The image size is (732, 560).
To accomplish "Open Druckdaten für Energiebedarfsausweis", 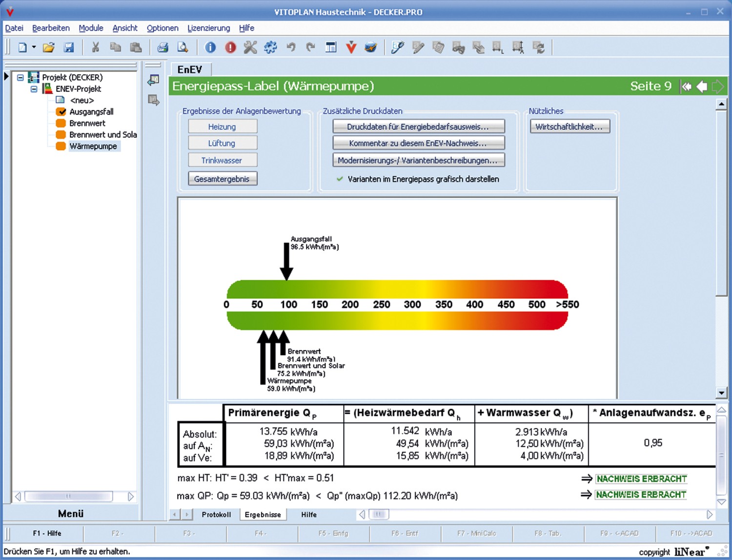I will (419, 126).
